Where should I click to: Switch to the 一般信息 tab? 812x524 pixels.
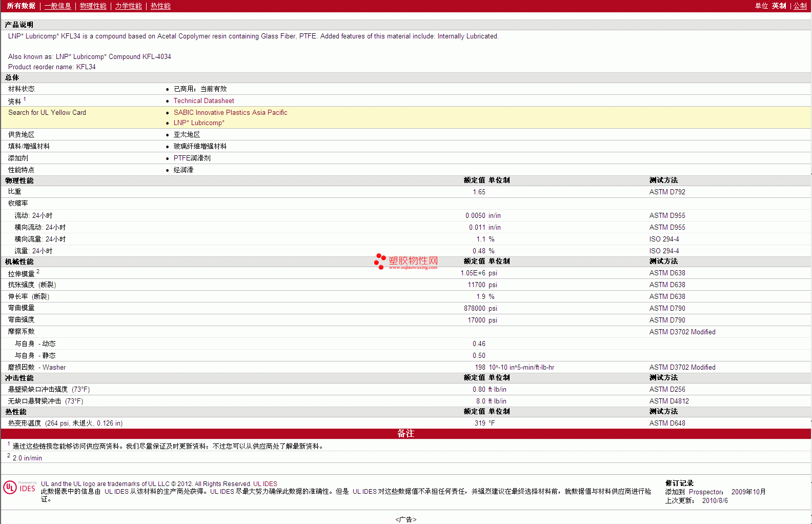point(57,6)
